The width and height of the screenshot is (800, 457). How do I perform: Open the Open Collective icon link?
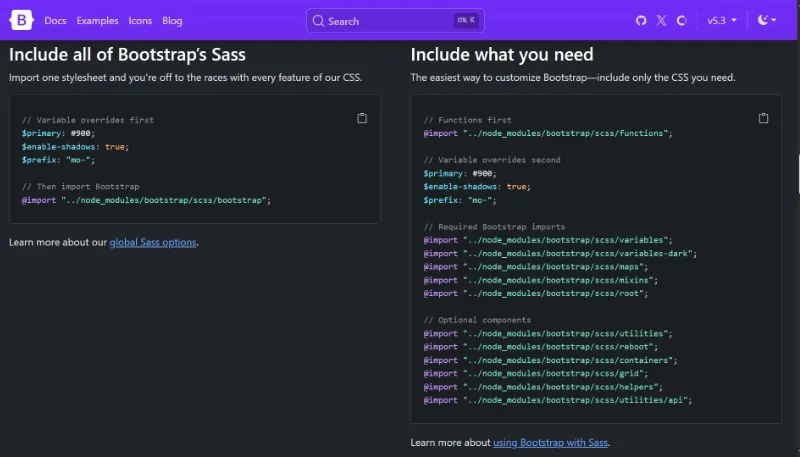681,20
